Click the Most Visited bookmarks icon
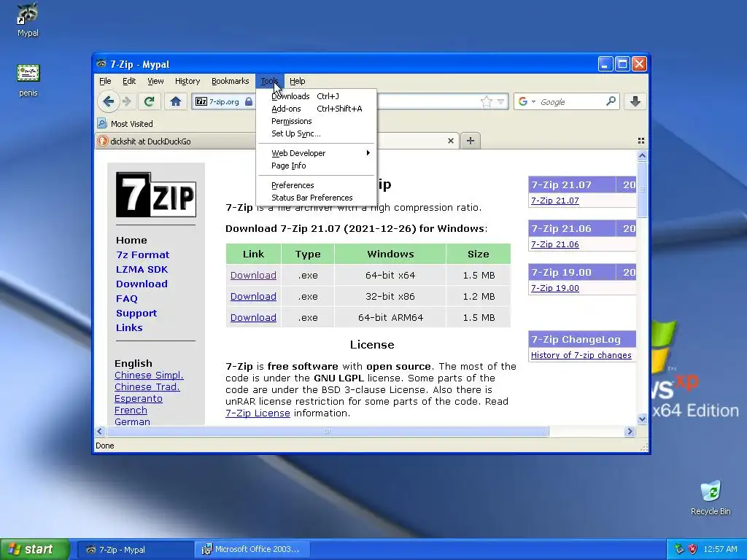 pyautogui.click(x=102, y=123)
